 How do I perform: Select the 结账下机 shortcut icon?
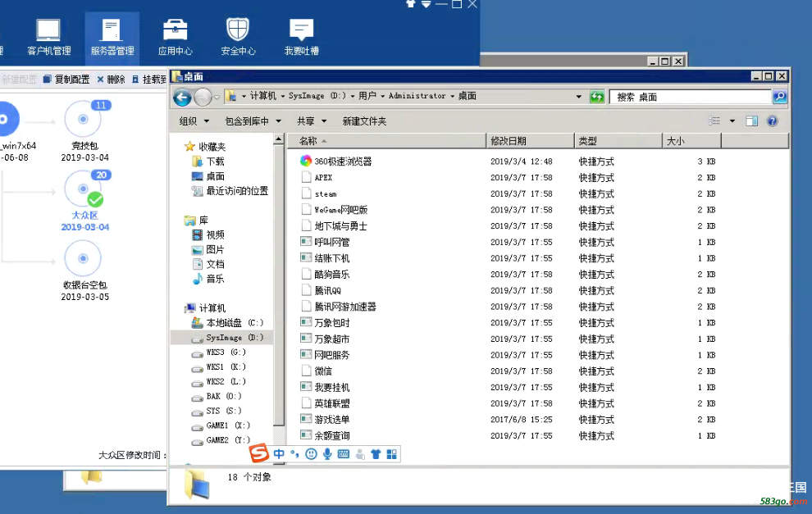coord(306,257)
